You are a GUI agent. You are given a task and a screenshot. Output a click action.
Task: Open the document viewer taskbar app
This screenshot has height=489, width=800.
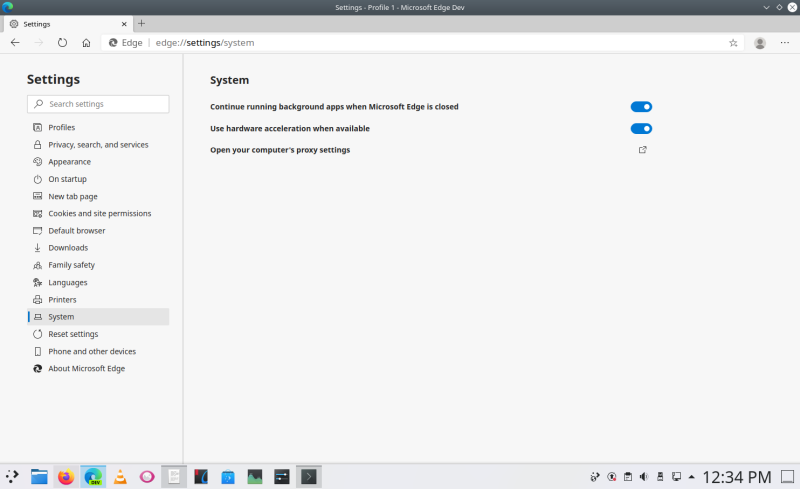(174, 477)
